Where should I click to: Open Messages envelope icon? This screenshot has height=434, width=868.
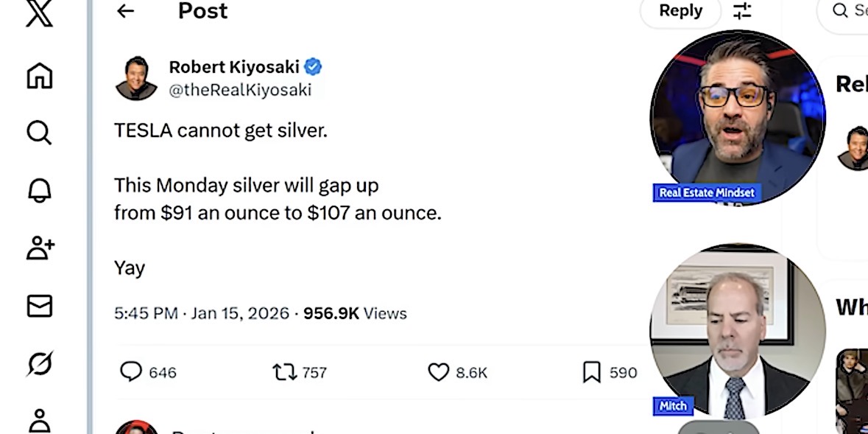point(39,306)
